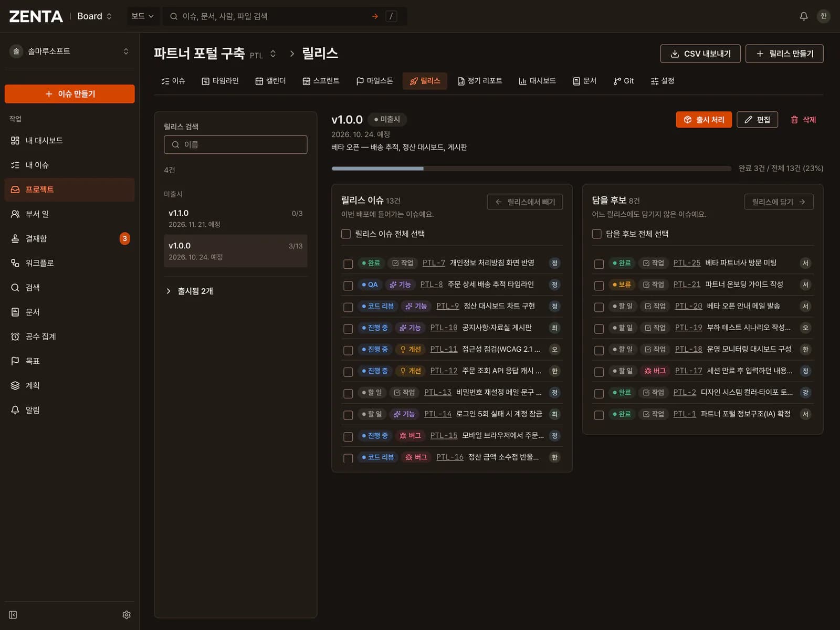The width and height of the screenshot is (840, 630).
Task: Select PTL-17 candidate checkbox
Action: [x=599, y=372]
